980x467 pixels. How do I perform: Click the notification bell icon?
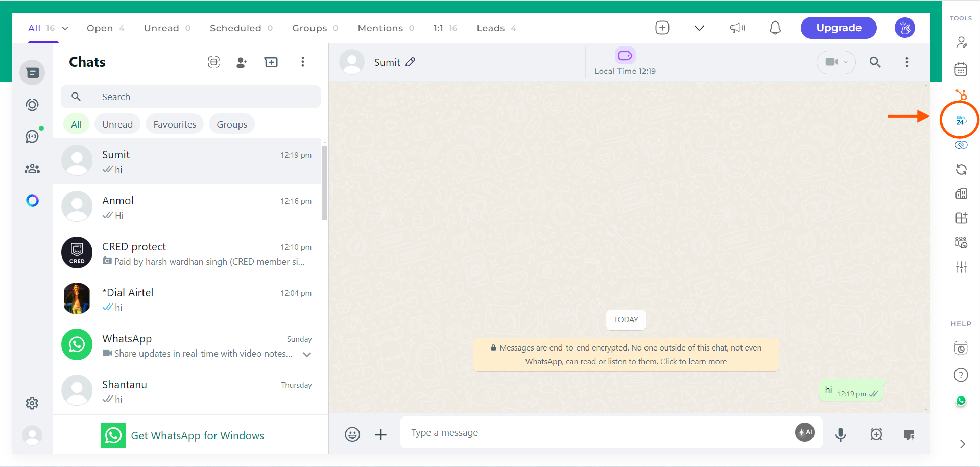click(x=775, y=28)
